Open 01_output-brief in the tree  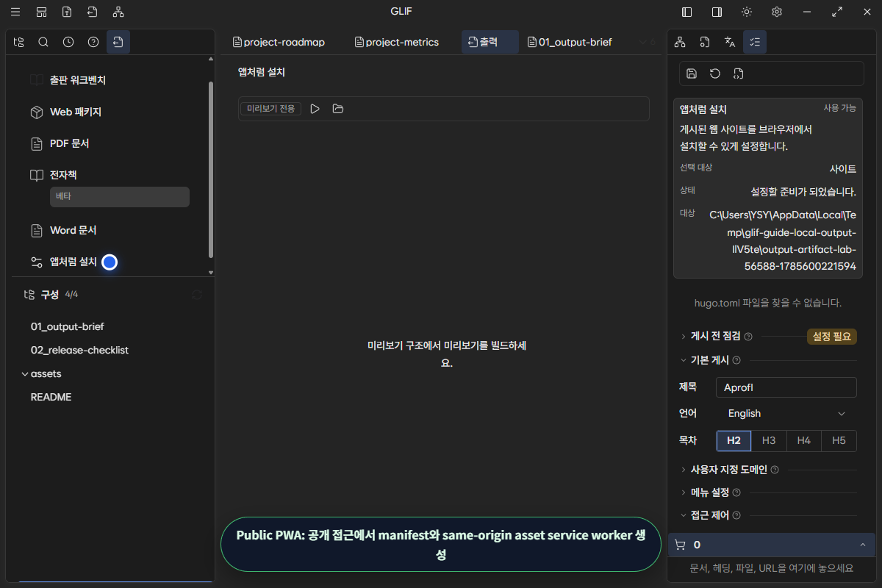[x=67, y=326]
